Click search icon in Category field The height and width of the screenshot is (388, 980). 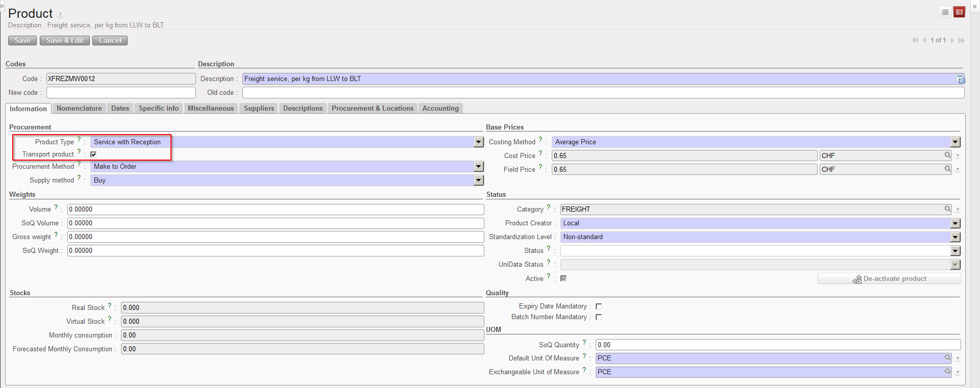click(947, 209)
